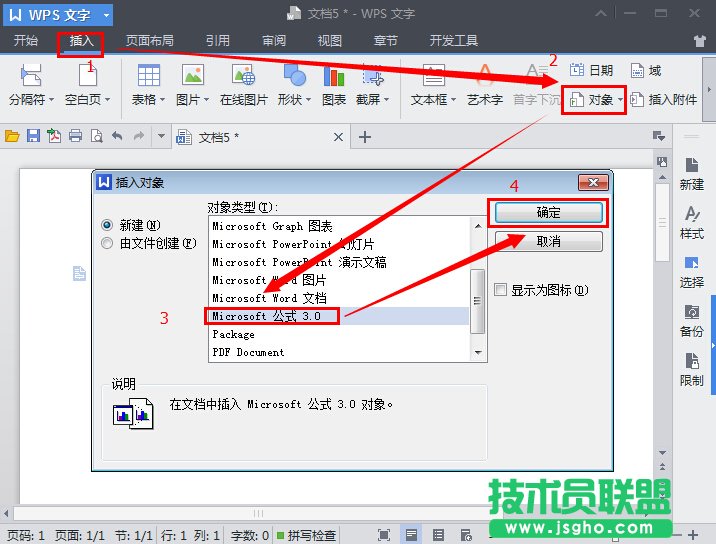
Task: Switch to web layout view in status bar
Action: 466,535
